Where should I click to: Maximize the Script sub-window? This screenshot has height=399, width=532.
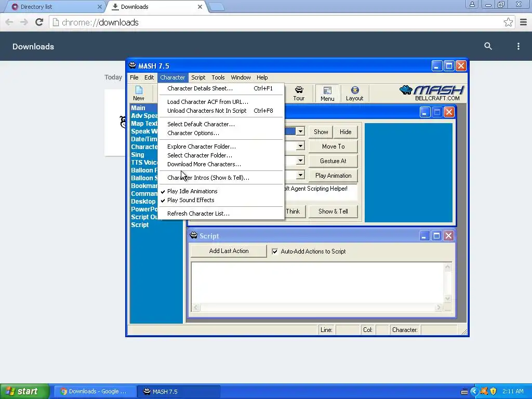[x=436, y=236]
